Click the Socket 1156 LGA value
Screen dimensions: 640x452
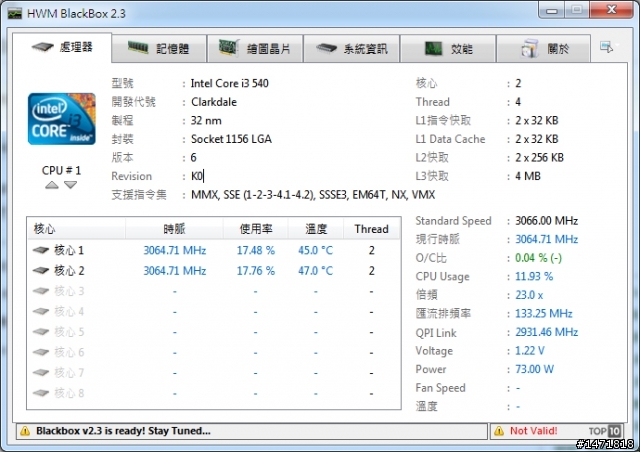point(231,139)
